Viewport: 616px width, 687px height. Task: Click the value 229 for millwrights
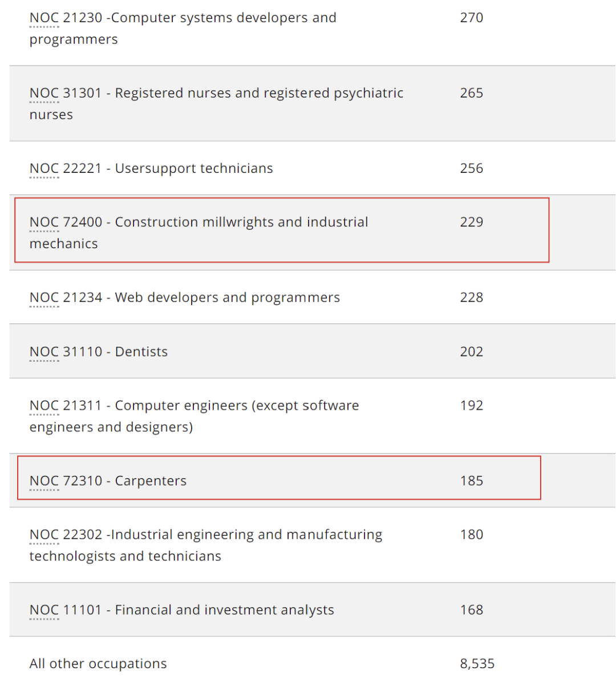pos(471,222)
